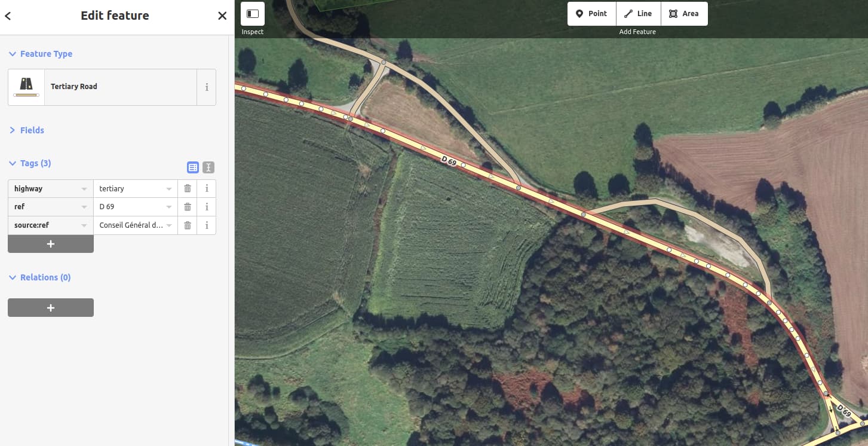868x446 pixels.
Task: Switch tags to text view
Action: (x=208, y=167)
